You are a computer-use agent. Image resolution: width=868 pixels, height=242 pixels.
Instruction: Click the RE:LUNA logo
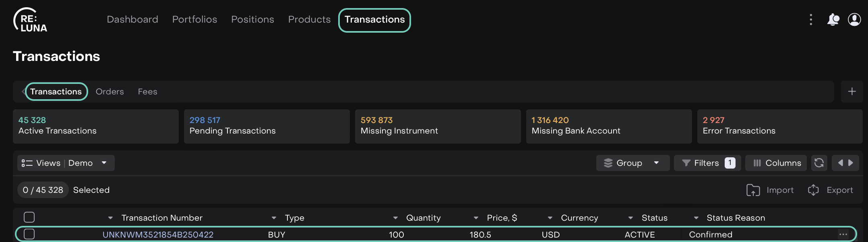pyautogui.click(x=30, y=20)
